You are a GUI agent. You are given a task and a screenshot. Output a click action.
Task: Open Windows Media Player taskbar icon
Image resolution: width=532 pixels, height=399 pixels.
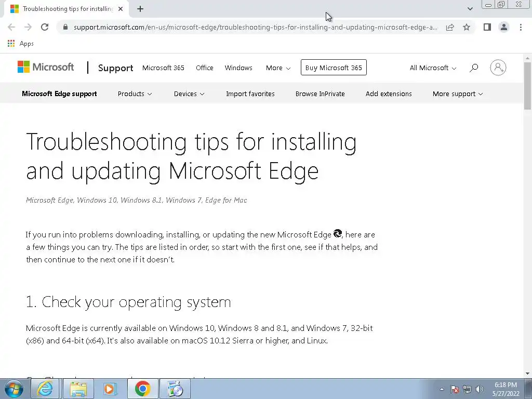pyautogui.click(x=109, y=389)
